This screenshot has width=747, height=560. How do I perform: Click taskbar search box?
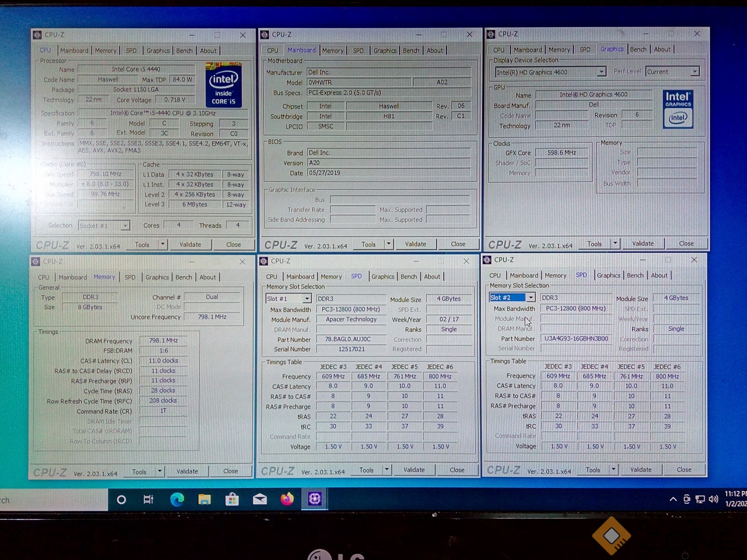point(54,500)
